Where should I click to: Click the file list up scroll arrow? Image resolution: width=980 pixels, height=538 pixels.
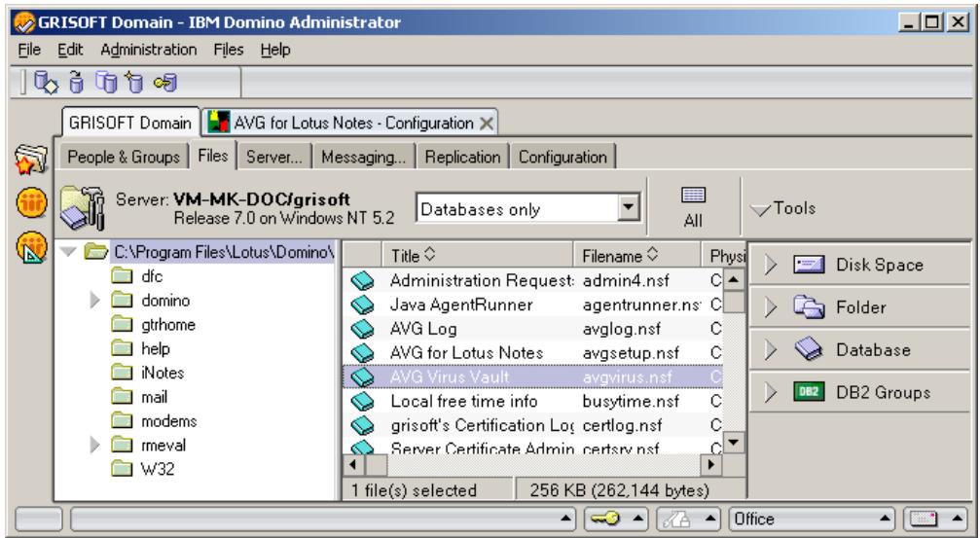click(x=734, y=280)
